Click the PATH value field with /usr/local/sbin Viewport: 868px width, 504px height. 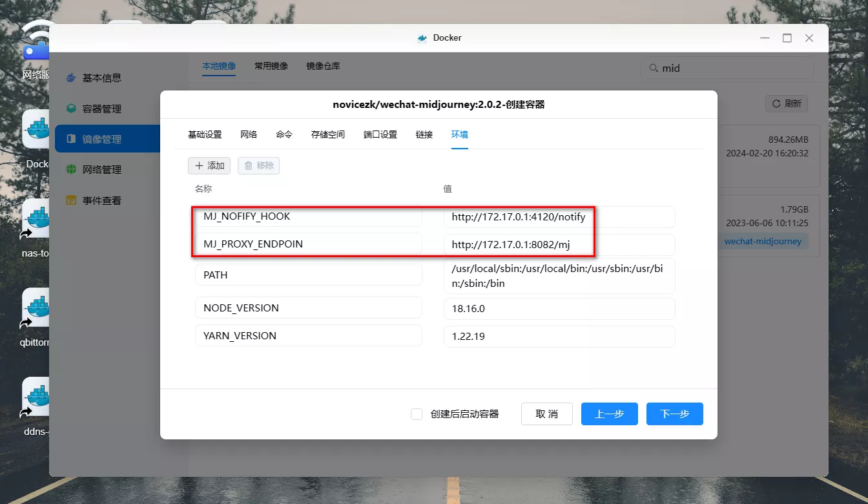coord(559,275)
